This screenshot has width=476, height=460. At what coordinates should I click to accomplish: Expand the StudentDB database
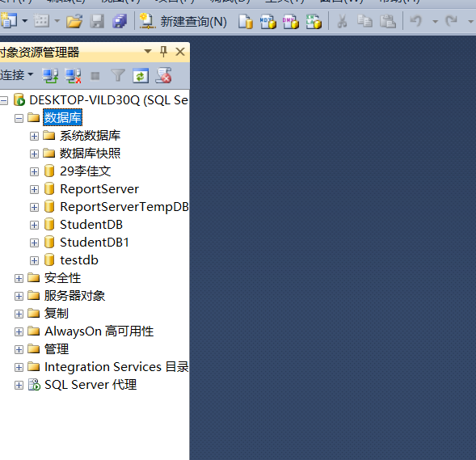tap(34, 225)
